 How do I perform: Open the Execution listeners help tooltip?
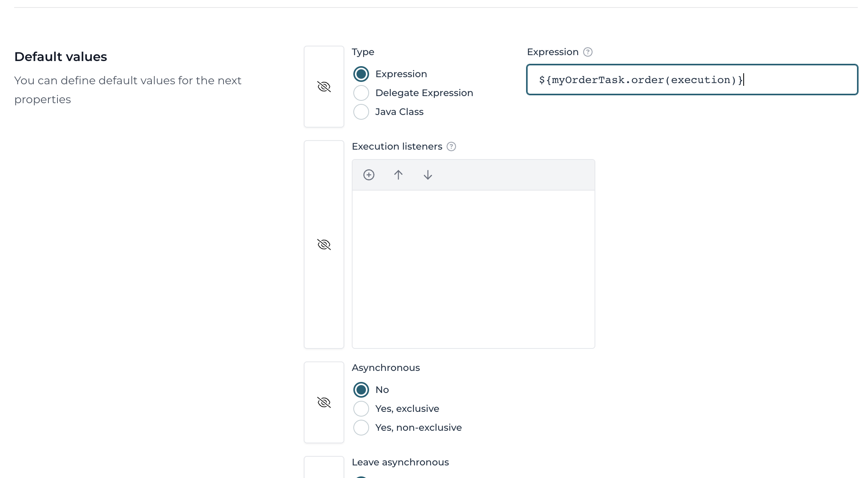coord(451,146)
